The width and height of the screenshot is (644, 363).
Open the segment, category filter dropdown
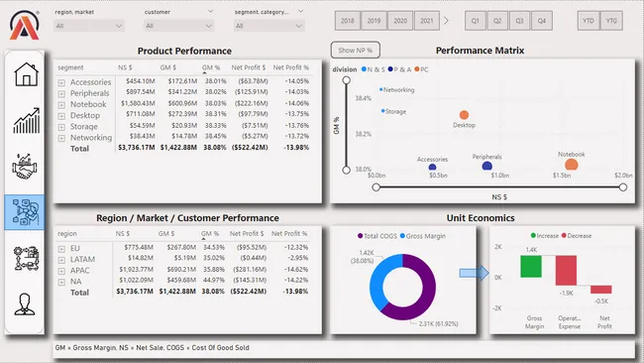(269, 26)
